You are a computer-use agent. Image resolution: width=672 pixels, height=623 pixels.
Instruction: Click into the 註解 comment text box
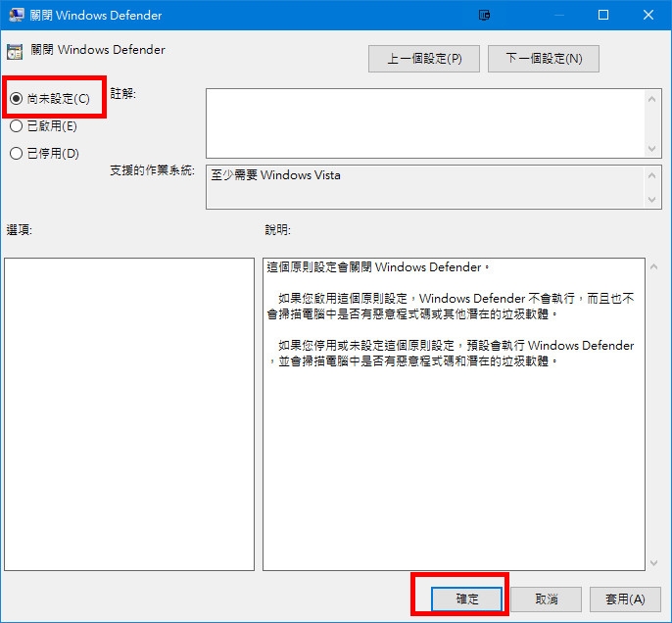tap(424, 123)
